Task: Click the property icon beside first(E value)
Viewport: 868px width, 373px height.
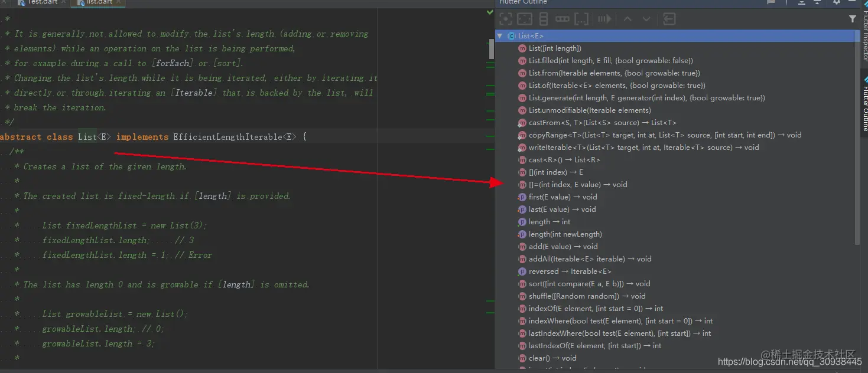Action: point(522,197)
